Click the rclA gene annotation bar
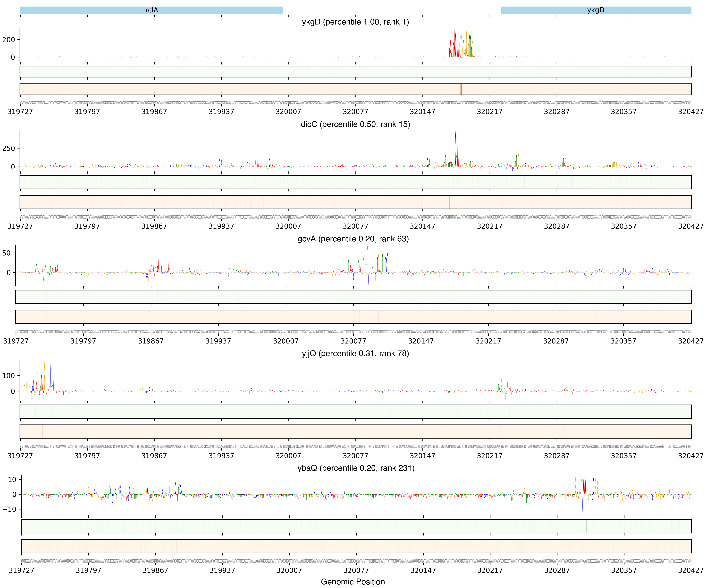This screenshot has height=588, width=706. pyautogui.click(x=151, y=10)
